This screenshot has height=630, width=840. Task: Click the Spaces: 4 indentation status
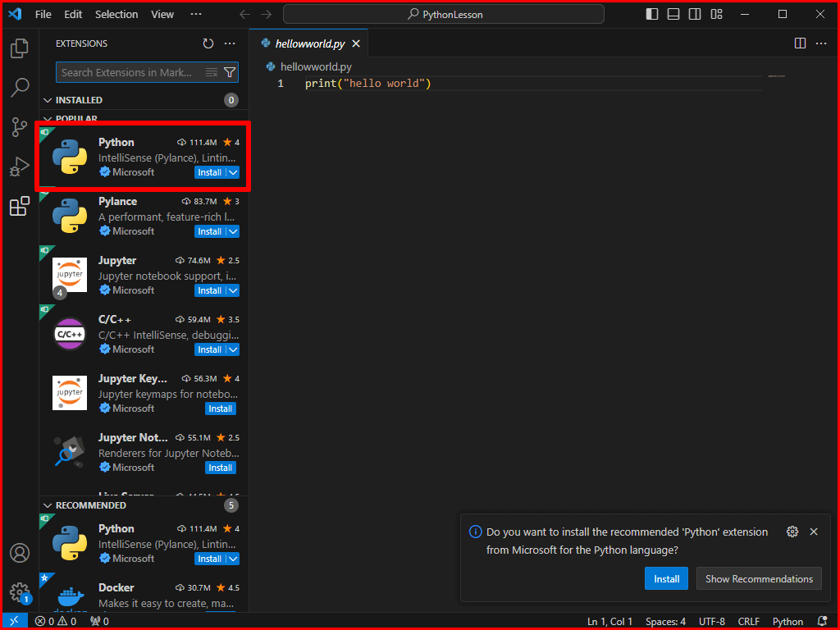(665, 622)
